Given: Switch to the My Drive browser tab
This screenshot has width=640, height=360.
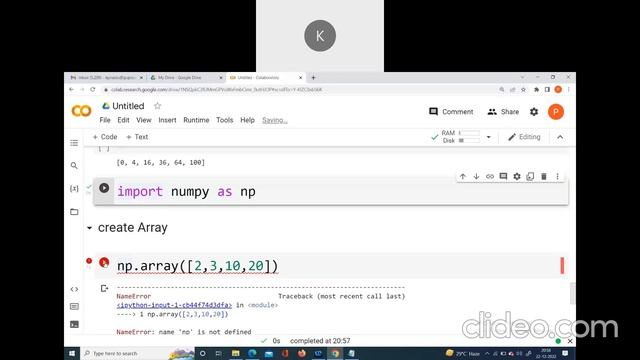Looking at the screenshot, I should click(186, 78).
